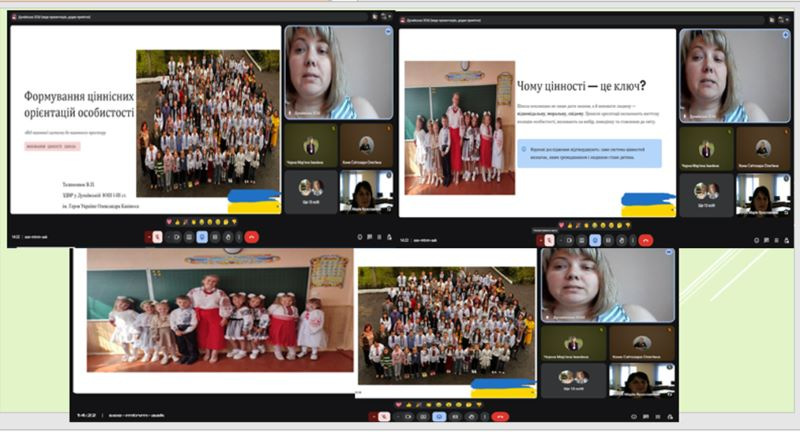Send heart reaction in bottom Meet window
Viewport: 800px width, 432px height.
coord(398,405)
